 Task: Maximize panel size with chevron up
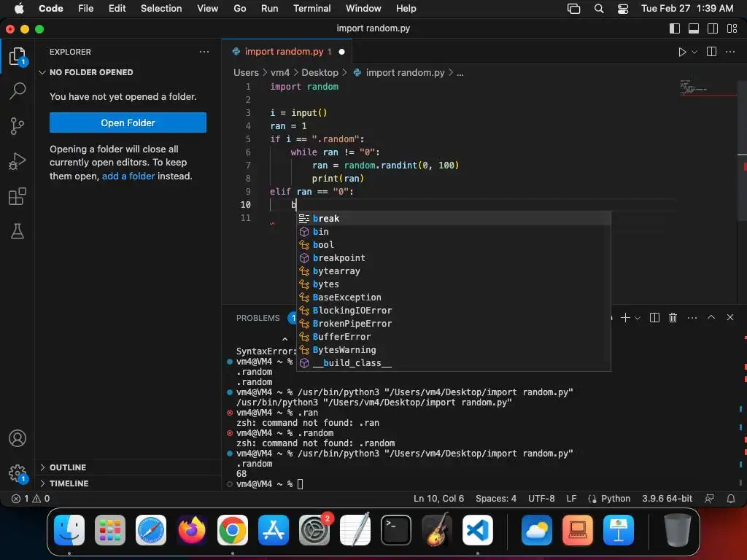pyautogui.click(x=711, y=317)
